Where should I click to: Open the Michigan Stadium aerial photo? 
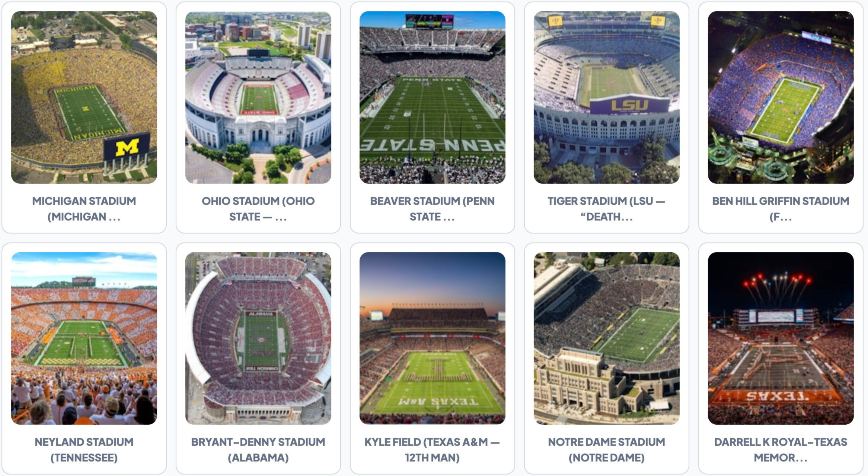[84, 97]
